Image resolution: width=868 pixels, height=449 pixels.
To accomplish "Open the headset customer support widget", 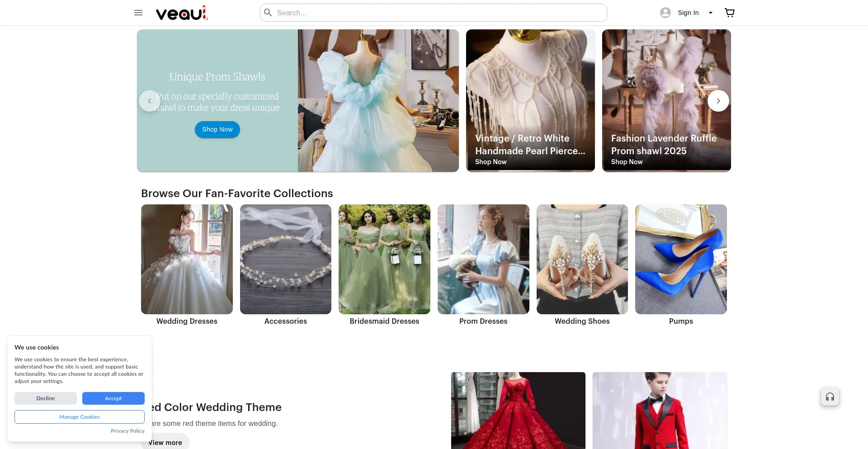I will (x=830, y=397).
